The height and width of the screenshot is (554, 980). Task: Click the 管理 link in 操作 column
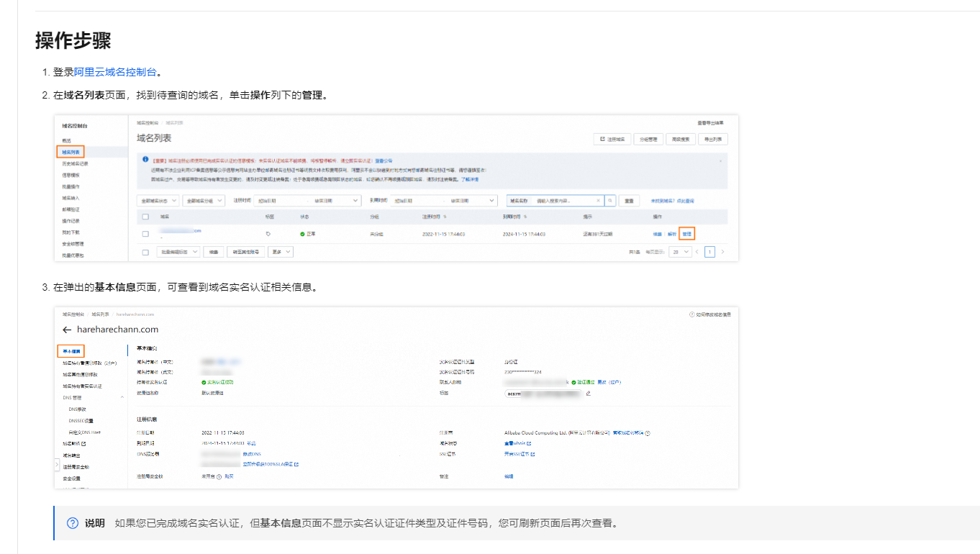click(686, 234)
